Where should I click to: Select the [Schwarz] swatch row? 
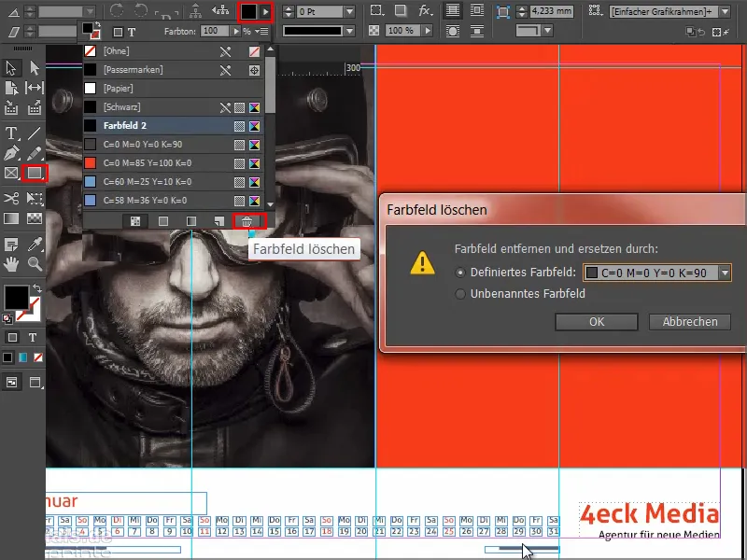[174, 107]
